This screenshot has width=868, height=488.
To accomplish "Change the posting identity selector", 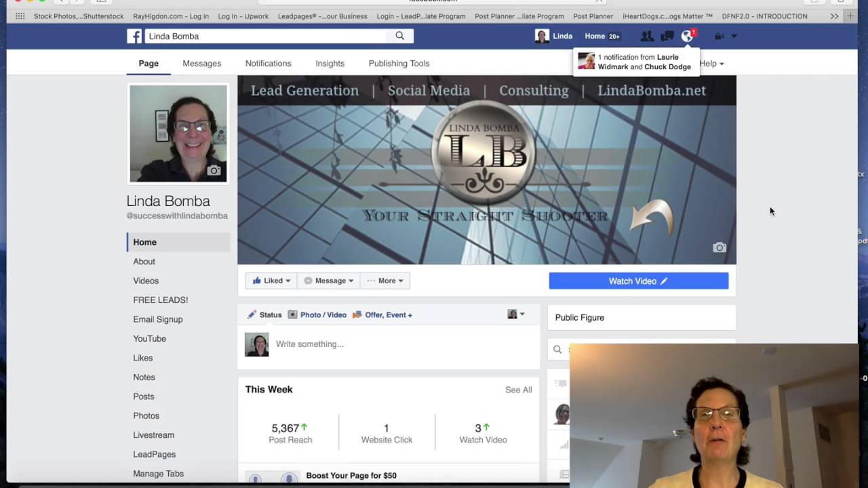I will click(x=516, y=314).
